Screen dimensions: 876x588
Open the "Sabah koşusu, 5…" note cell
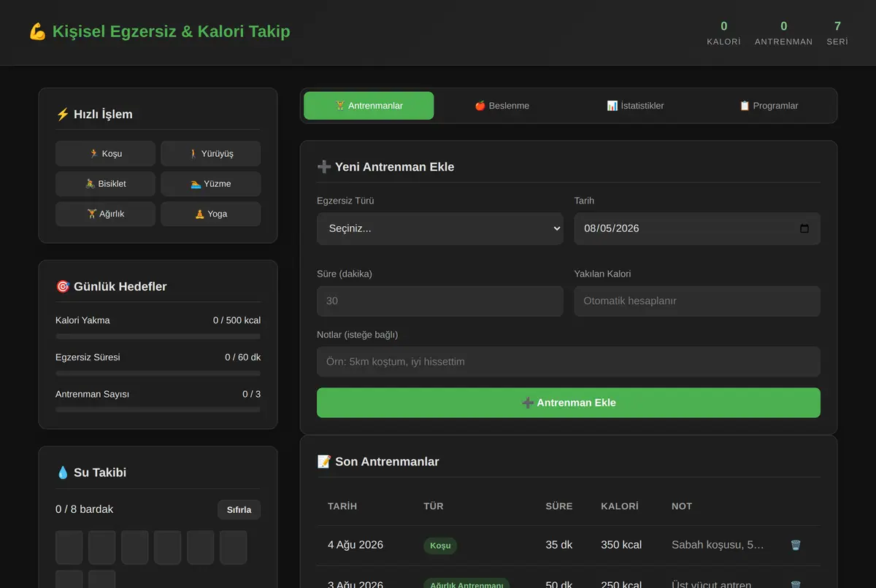tap(718, 545)
